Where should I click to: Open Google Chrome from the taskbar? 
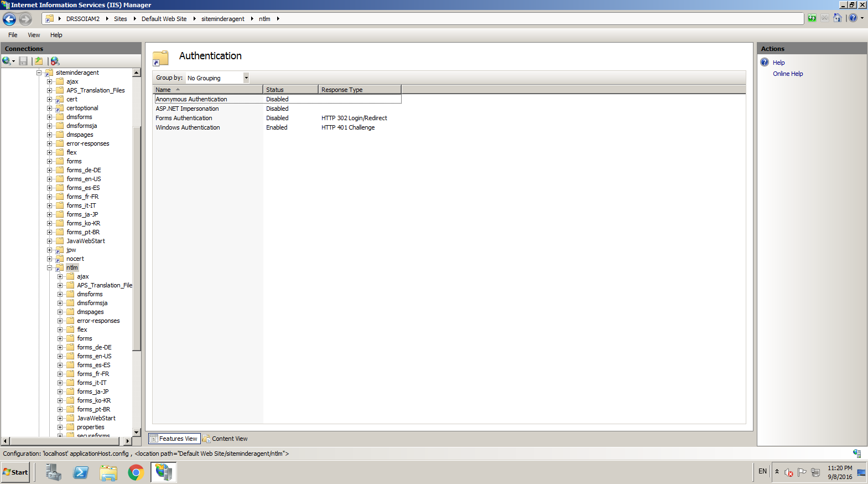136,472
